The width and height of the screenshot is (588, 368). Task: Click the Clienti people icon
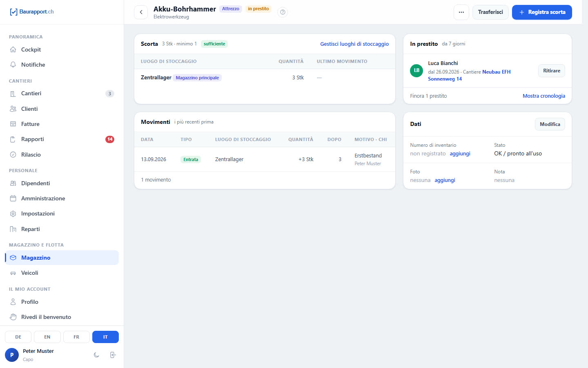(13, 109)
